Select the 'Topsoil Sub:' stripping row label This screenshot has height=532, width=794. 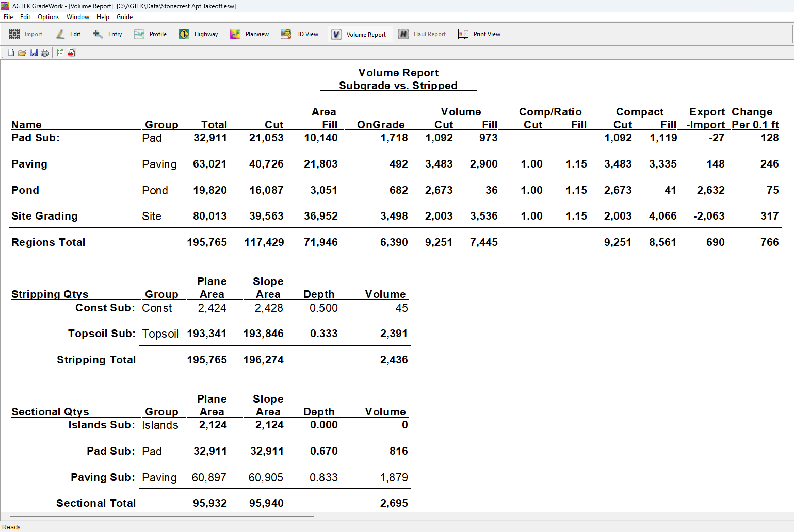pos(102,334)
